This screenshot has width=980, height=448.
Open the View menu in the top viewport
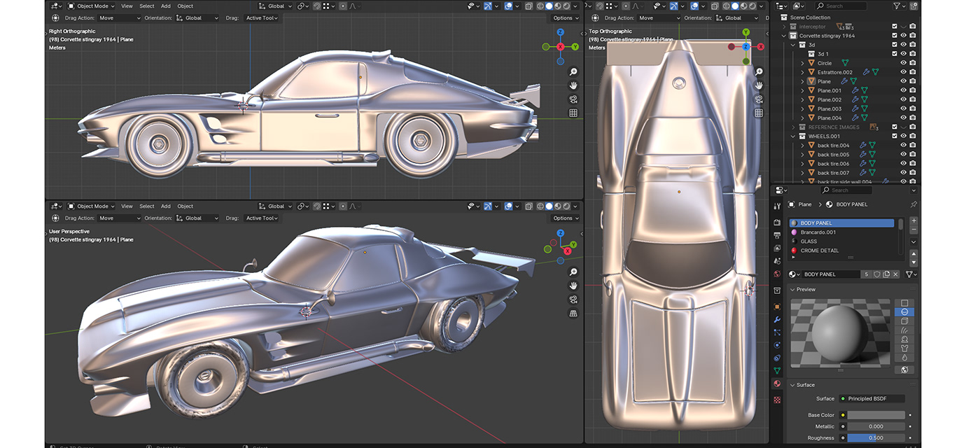[126, 6]
